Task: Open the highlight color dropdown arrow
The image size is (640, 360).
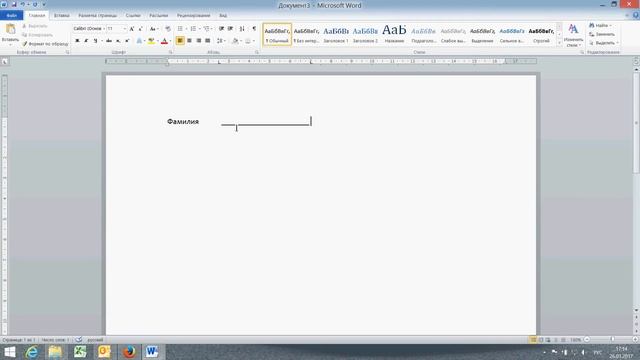Action: [x=158, y=41]
